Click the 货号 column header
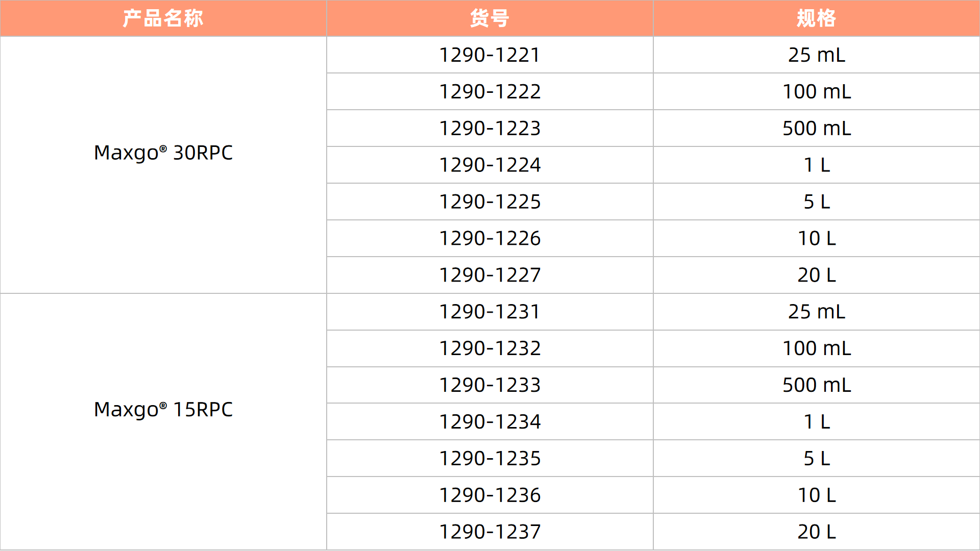Viewport: 980px width, 551px height. (489, 18)
